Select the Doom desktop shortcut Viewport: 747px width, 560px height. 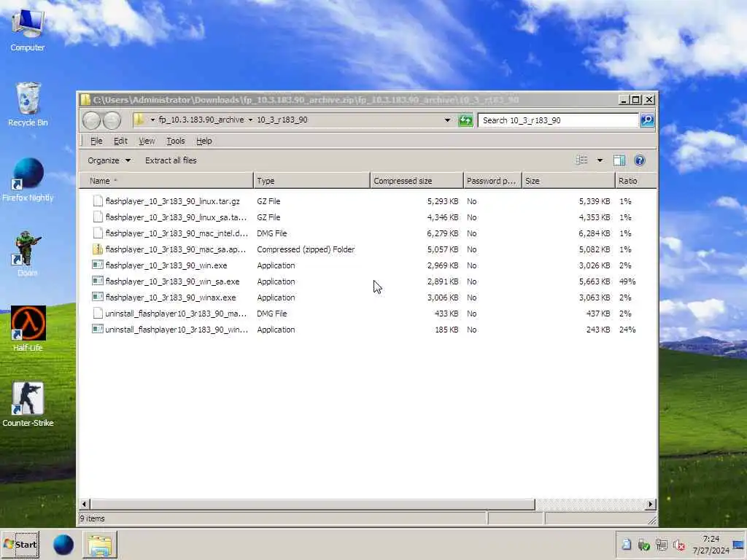[28, 254]
